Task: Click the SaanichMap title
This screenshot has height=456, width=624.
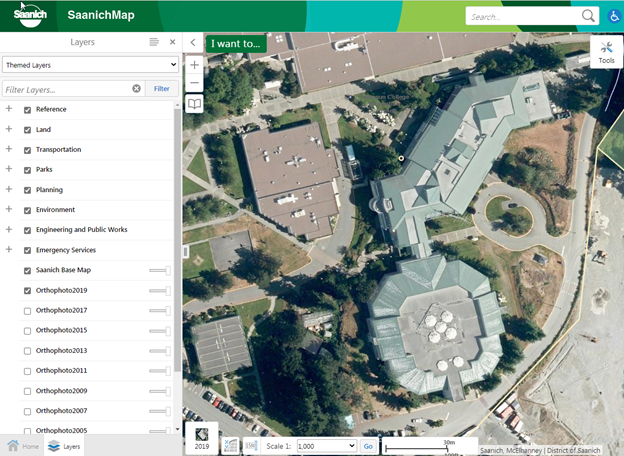Action: click(101, 15)
